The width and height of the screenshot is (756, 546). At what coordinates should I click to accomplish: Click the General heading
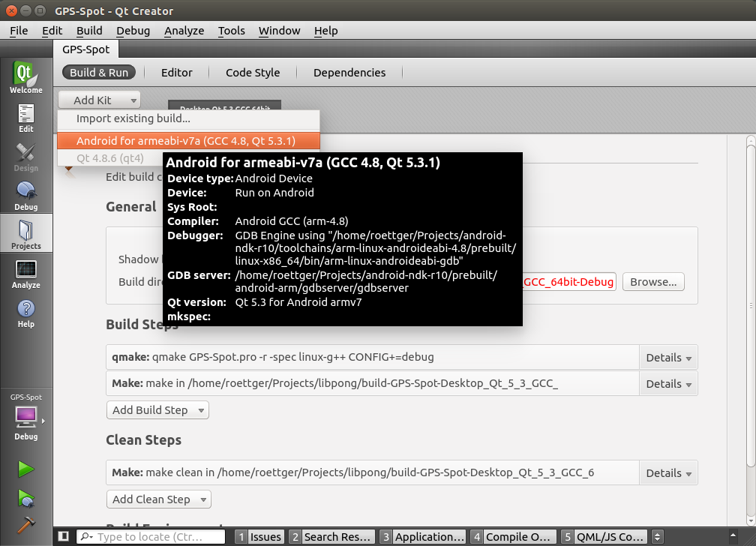pyautogui.click(x=131, y=207)
